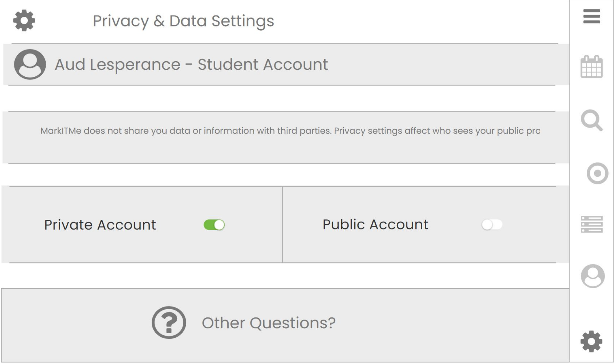The image size is (615, 364).
Task: Open the profile icon in the sidebar
Action: [592, 276]
